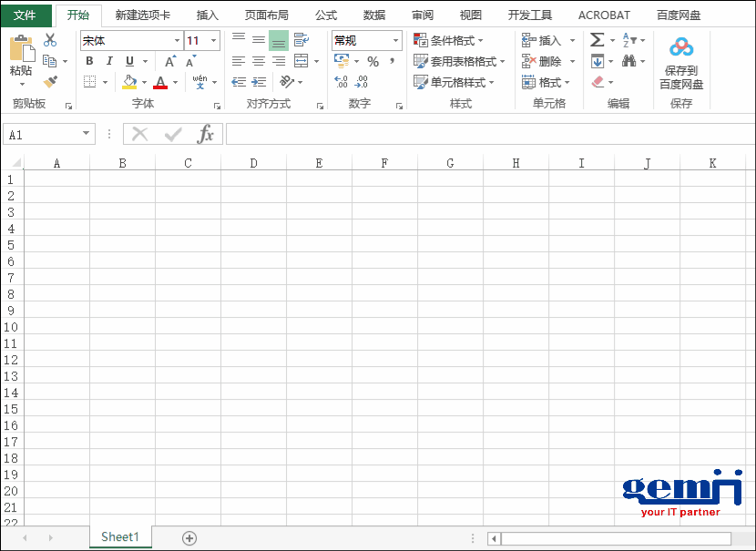This screenshot has height=551, width=756.
Task: Click the Center alignment icon
Action: (258, 61)
